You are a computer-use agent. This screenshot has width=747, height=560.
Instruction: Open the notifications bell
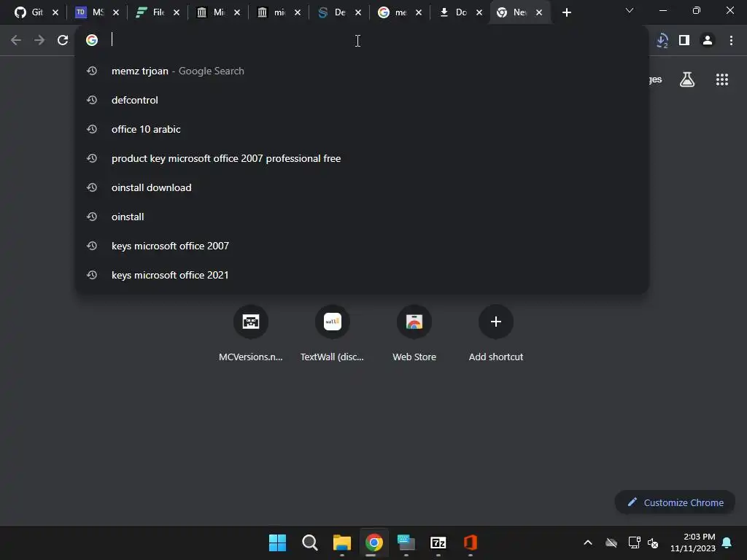click(x=727, y=542)
